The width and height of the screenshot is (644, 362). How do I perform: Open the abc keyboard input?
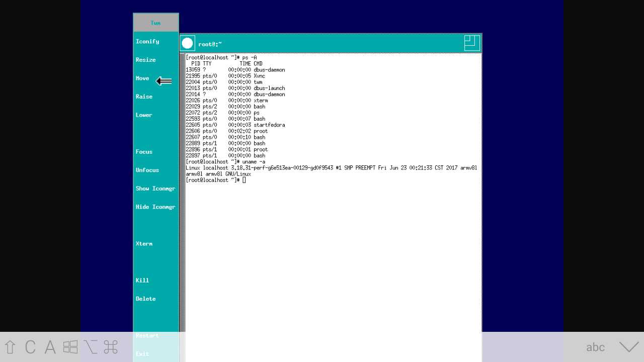point(595,347)
